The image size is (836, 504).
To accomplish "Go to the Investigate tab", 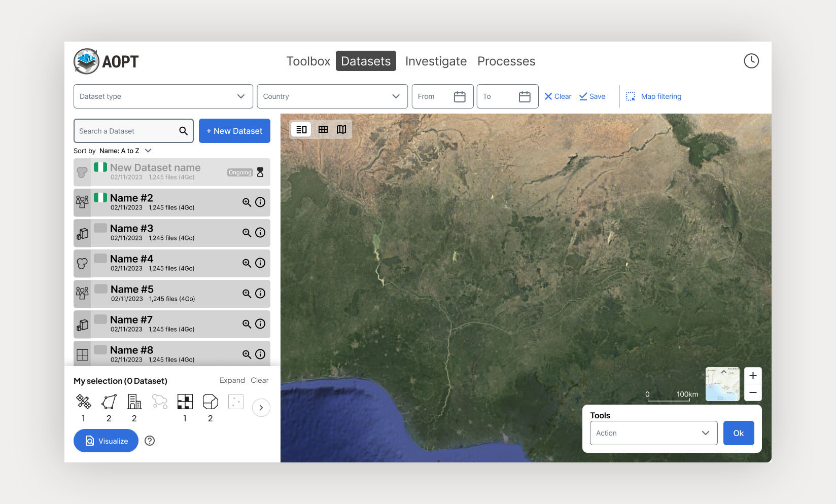I will point(436,61).
